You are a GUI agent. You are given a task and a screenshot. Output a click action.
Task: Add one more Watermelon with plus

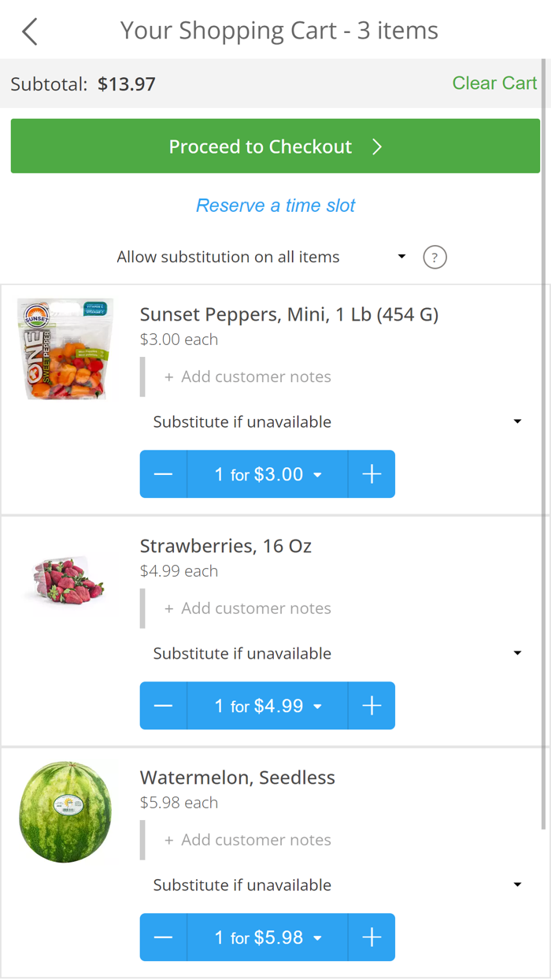coord(372,937)
